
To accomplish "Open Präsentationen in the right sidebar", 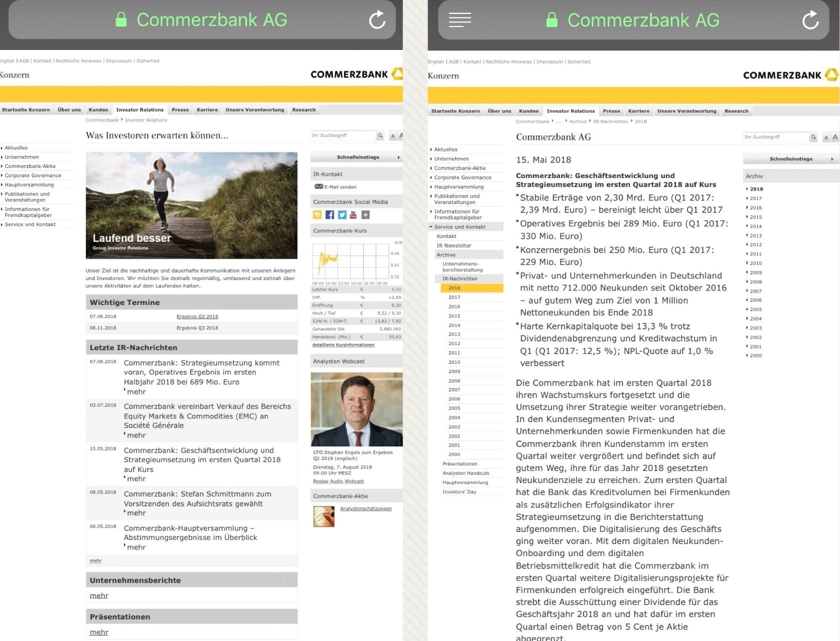I will coord(459,464).
